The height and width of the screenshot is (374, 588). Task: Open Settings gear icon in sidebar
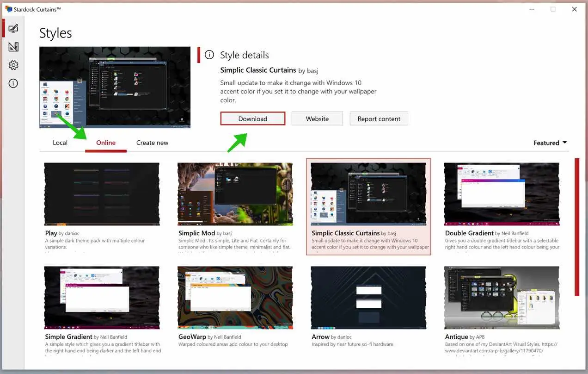tap(13, 65)
